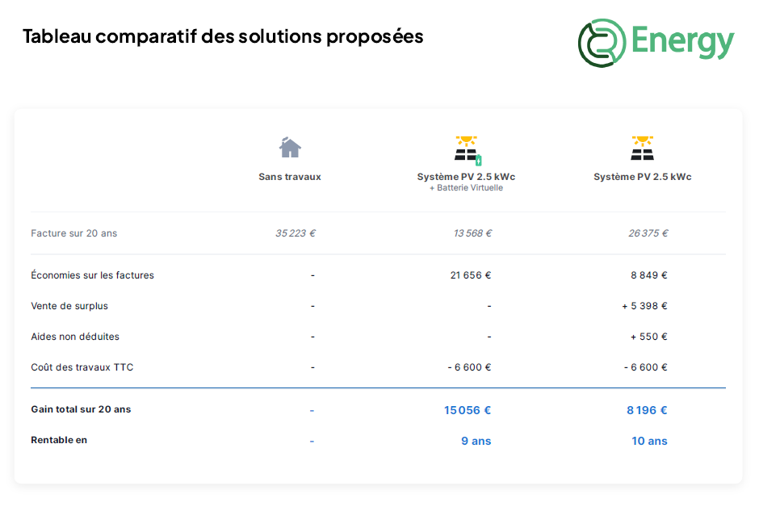
Task: Click the 'Facture sur 20 ans' row label
Action: pos(74,233)
